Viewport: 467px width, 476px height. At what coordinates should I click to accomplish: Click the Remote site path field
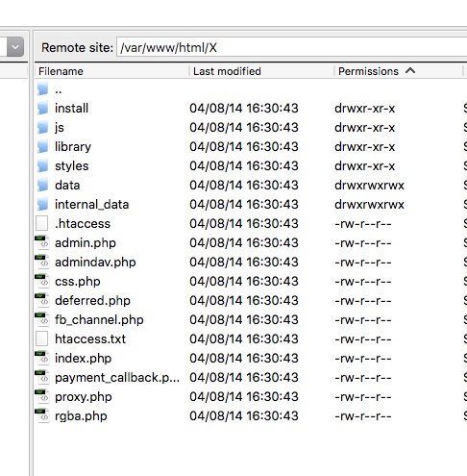291,47
